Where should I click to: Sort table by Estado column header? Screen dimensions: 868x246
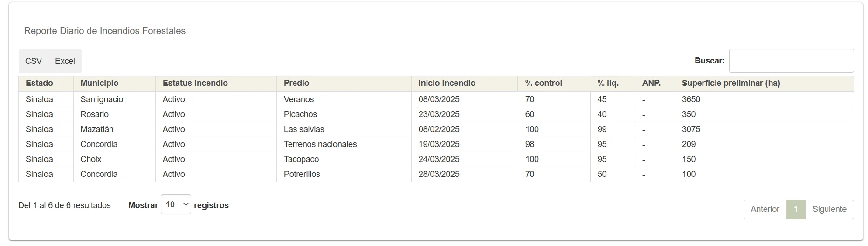(x=39, y=83)
